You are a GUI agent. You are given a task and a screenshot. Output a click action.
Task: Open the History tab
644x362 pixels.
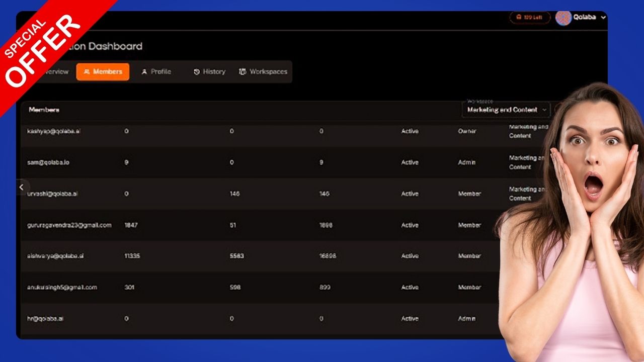[x=209, y=71]
